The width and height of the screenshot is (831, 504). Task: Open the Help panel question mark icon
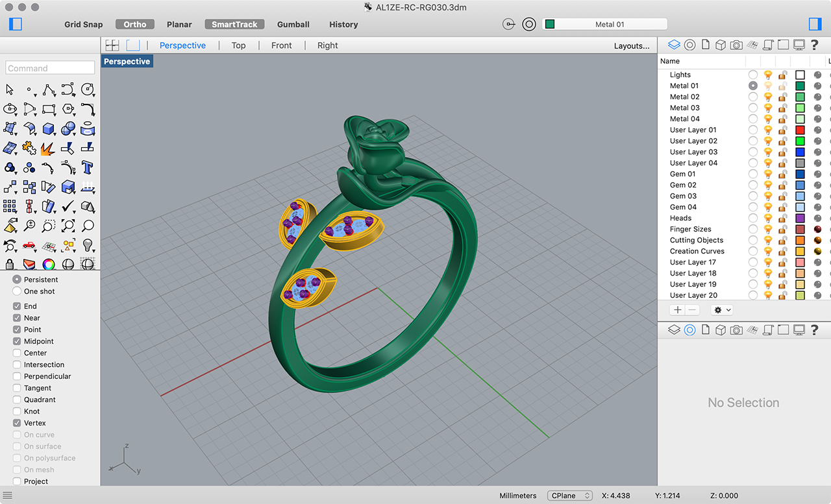coord(814,44)
